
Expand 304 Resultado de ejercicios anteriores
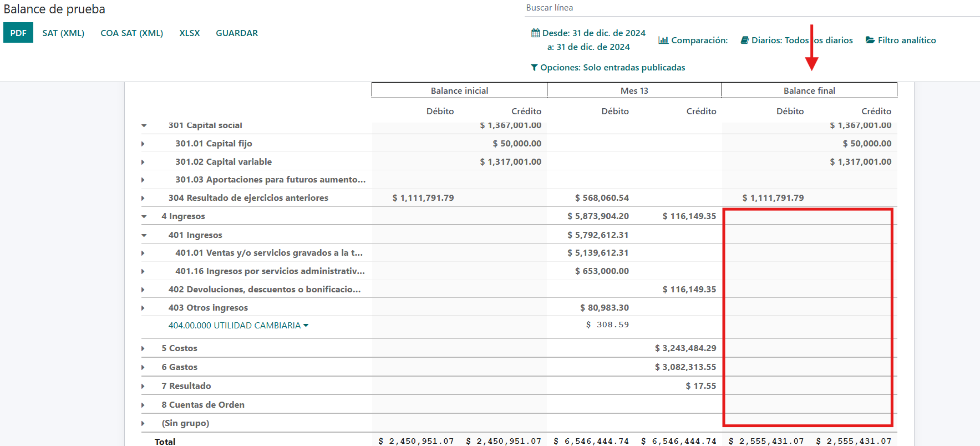pos(143,198)
